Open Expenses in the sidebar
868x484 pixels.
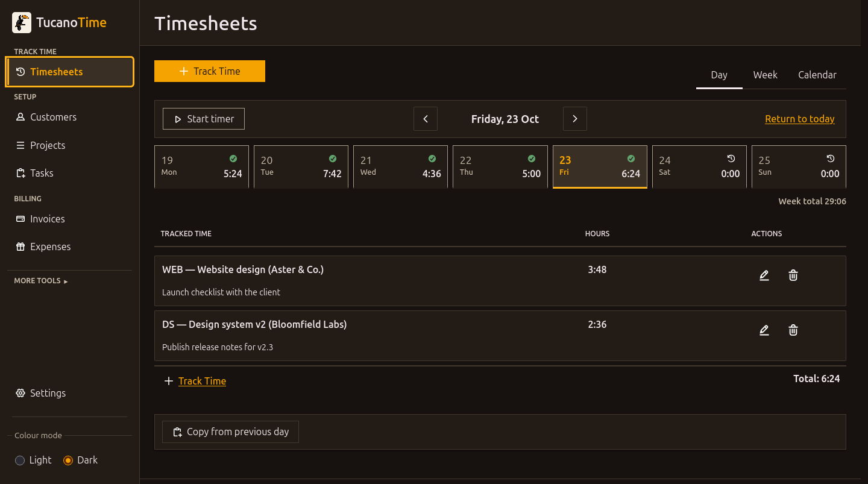[70, 247]
